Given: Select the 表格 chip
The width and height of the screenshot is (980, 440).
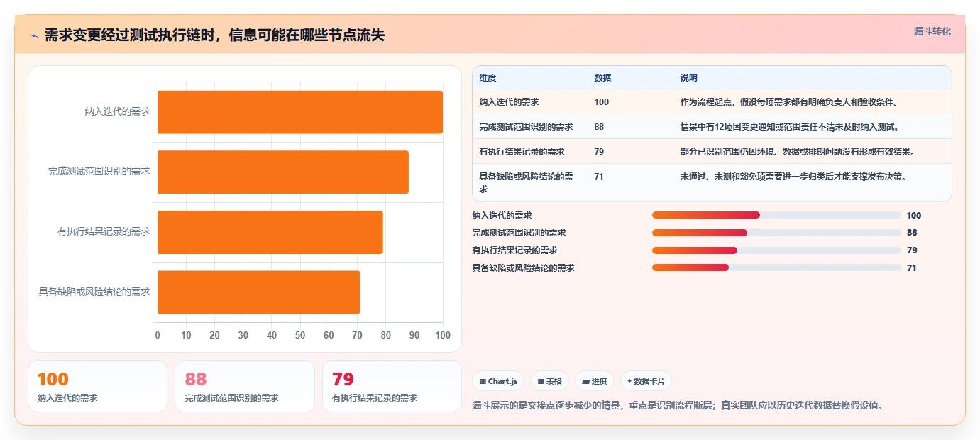Looking at the screenshot, I should [549, 381].
